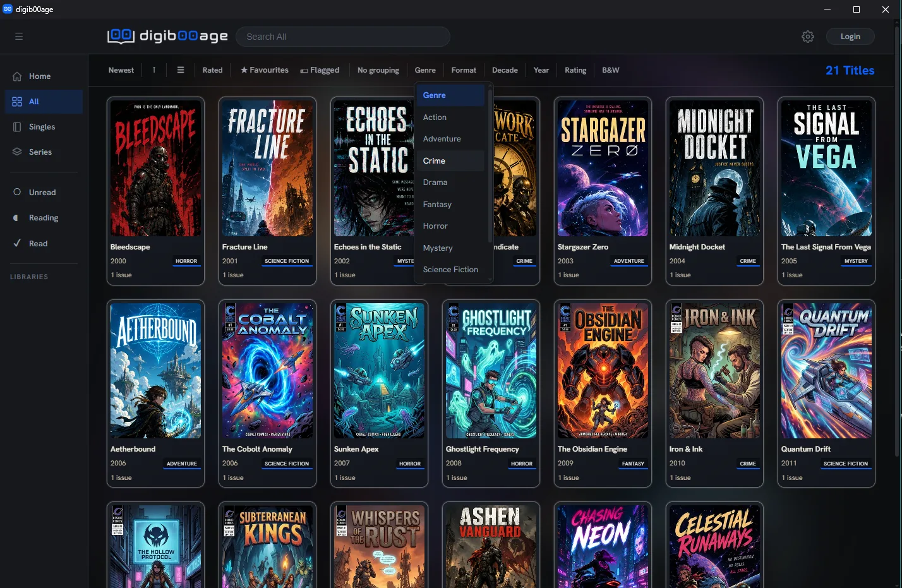Choose Crime in Genre menu

click(450, 161)
